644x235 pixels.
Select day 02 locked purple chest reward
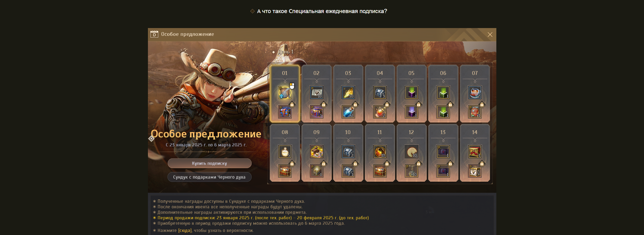point(316,112)
